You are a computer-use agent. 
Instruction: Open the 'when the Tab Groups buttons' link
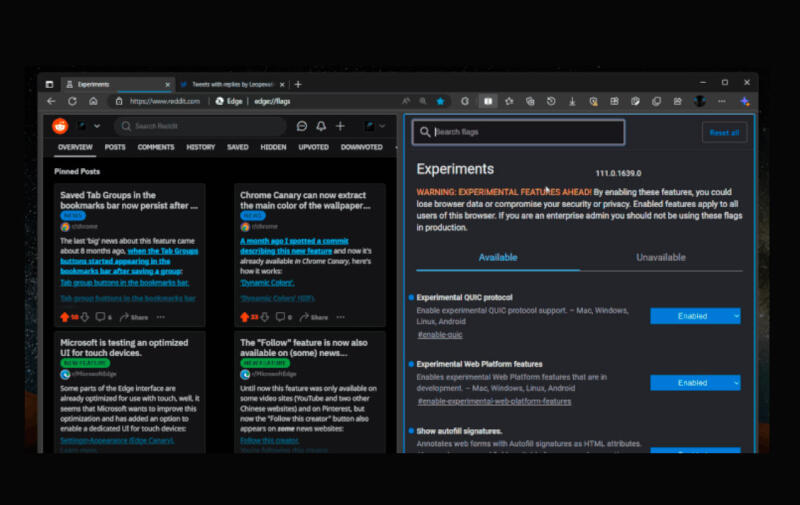(129, 261)
